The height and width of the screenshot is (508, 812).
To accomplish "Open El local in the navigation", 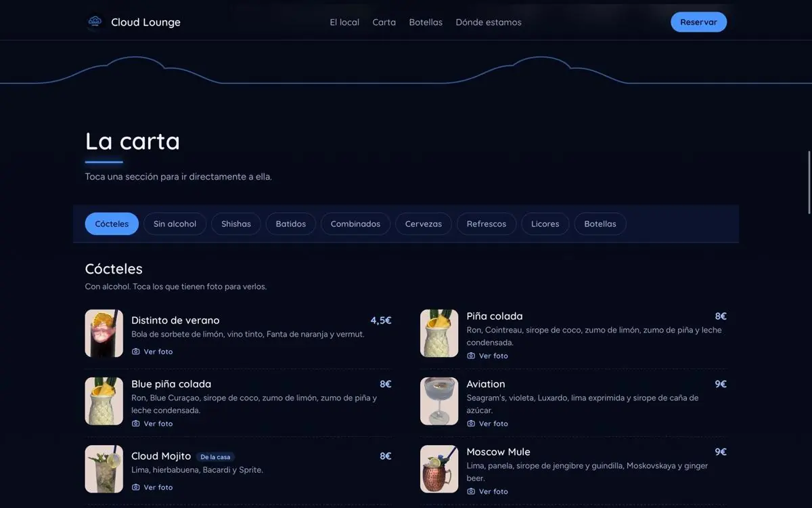I will [344, 22].
